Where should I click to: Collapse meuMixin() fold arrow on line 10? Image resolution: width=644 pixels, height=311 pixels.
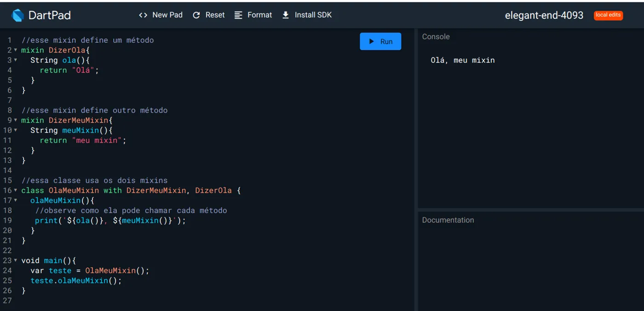(16, 130)
